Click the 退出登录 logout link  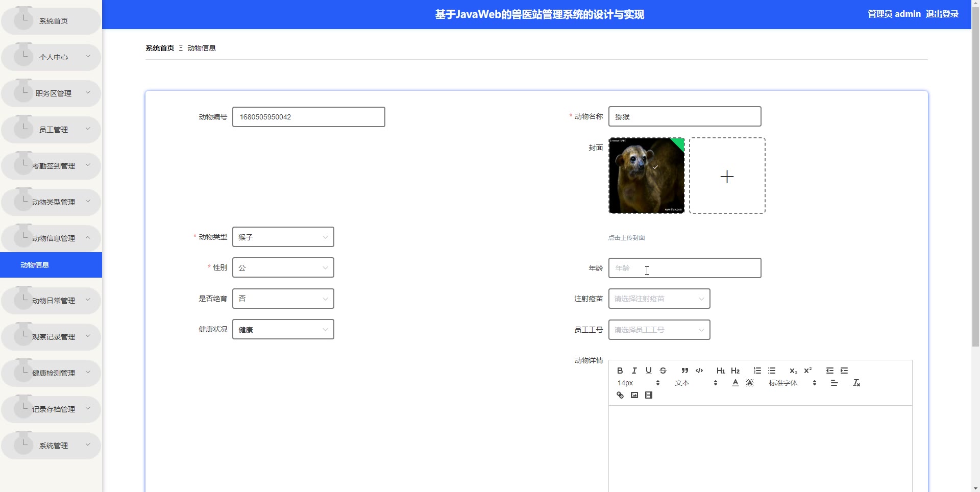[x=942, y=14]
